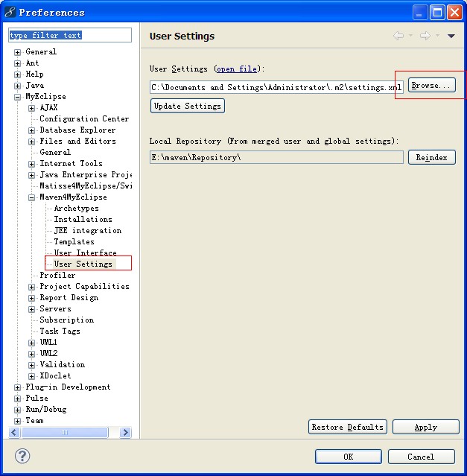The image size is (467, 476).
Task: Expand the Project Capabilities node
Action: tap(31, 287)
